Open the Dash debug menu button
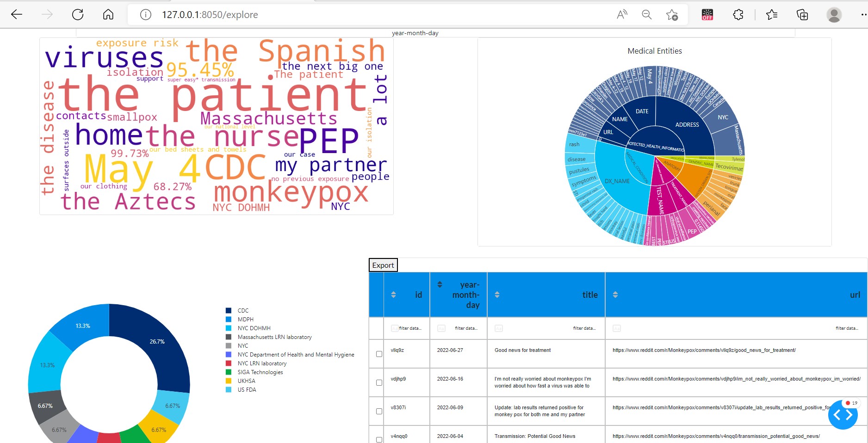 click(843, 415)
